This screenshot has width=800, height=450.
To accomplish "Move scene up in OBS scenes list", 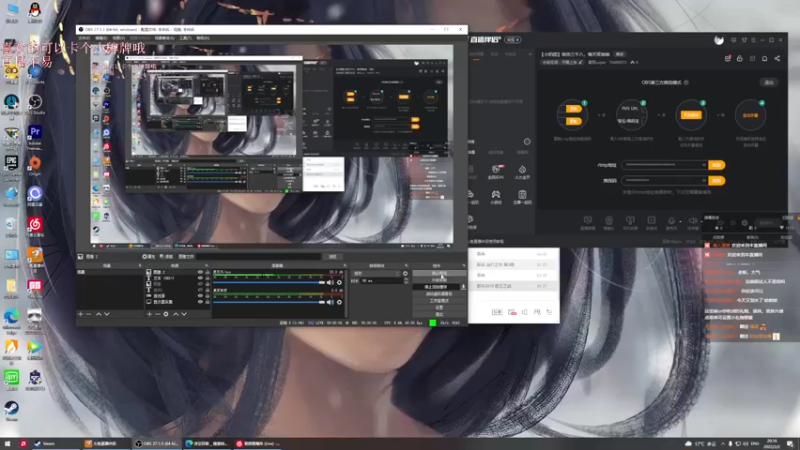I will [98, 314].
